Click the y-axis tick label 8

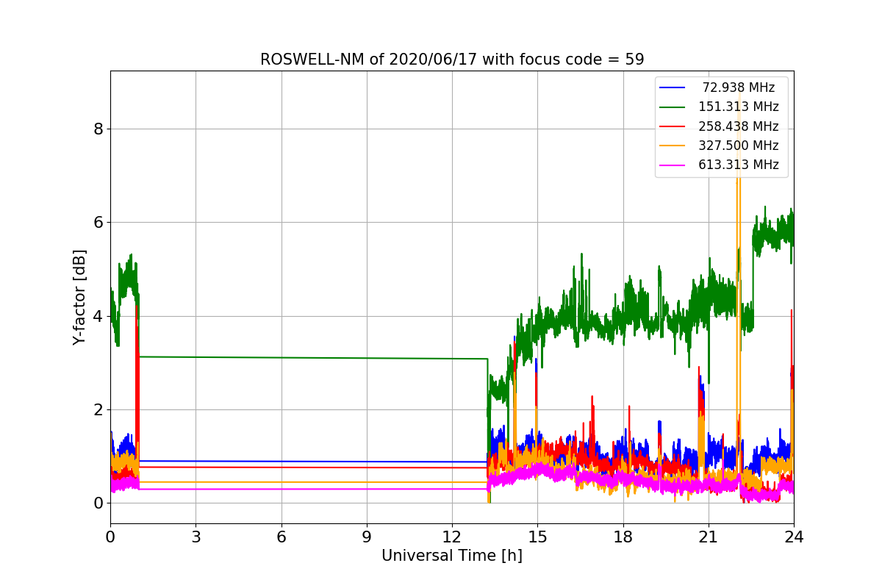click(x=98, y=129)
